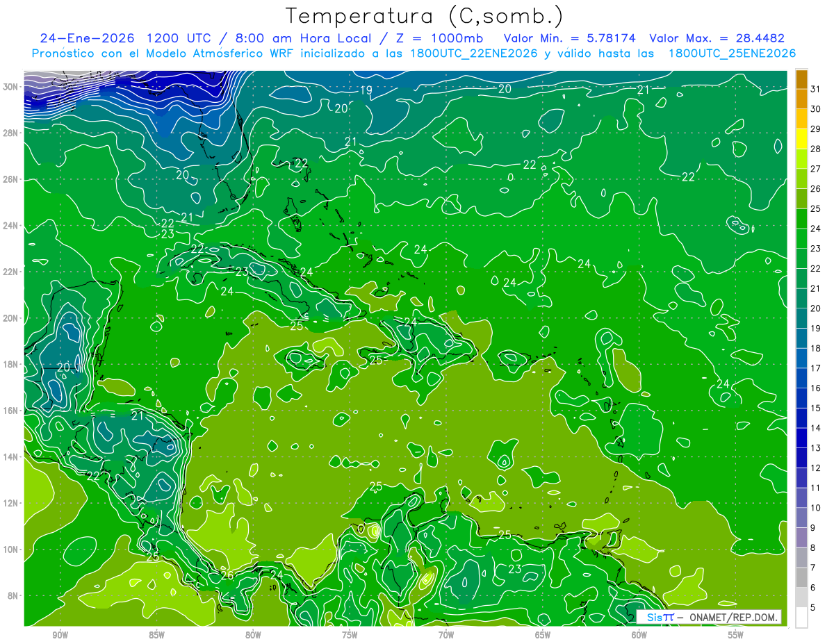The height and width of the screenshot is (644, 834).
Task: Click the "28N" latitude label
Action: pos(11,133)
